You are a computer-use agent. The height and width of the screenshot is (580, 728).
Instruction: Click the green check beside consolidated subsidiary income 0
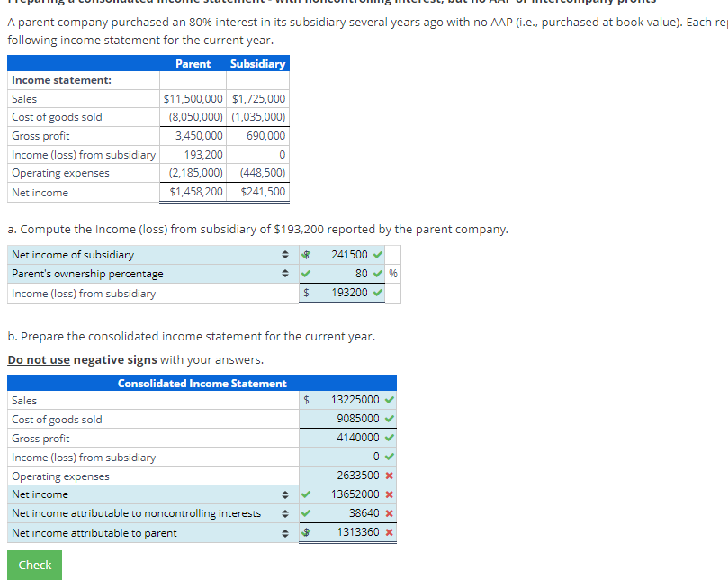pos(390,457)
